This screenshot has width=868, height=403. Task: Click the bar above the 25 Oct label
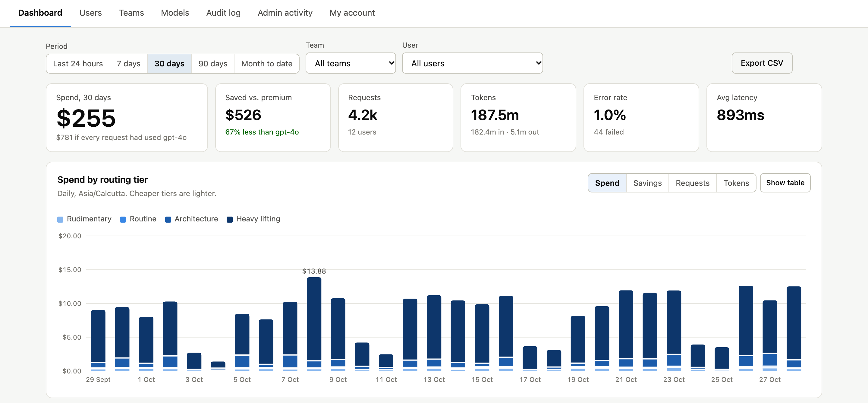722,359
